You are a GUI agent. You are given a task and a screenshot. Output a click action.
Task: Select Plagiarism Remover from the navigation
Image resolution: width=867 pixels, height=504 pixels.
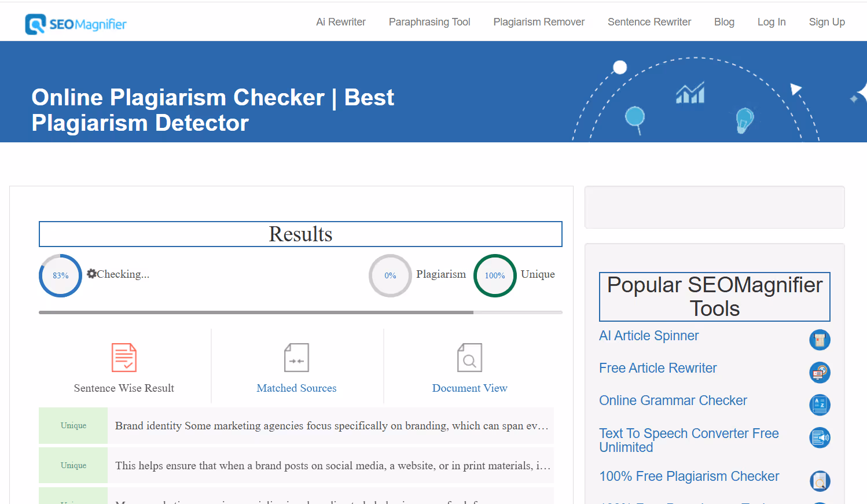[x=539, y=21]
